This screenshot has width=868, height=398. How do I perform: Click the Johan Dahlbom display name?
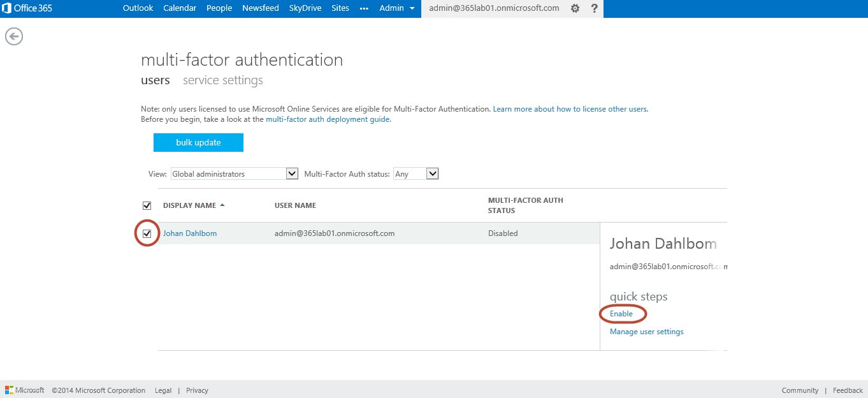190,233
